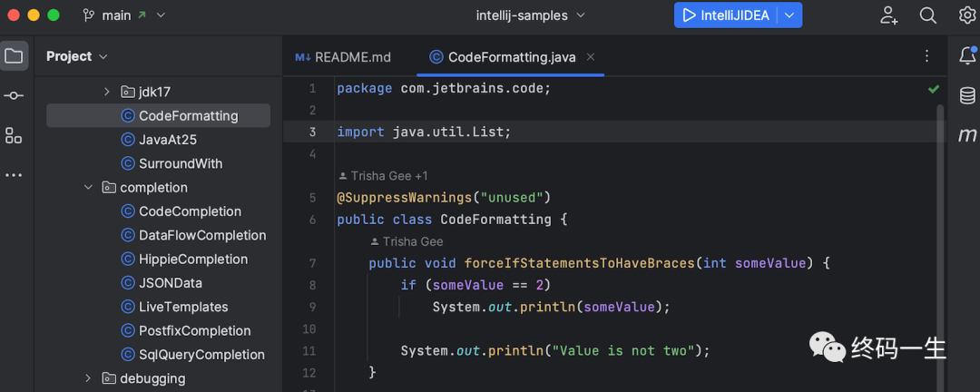Click the class icon on CodeFormatting.java tab
980x392 pixels.
tap(436, 57)
